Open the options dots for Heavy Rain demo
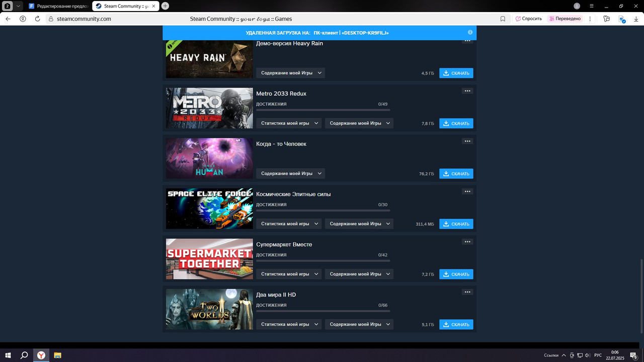Viewport: 644px width, 362px height. point(467,41)
